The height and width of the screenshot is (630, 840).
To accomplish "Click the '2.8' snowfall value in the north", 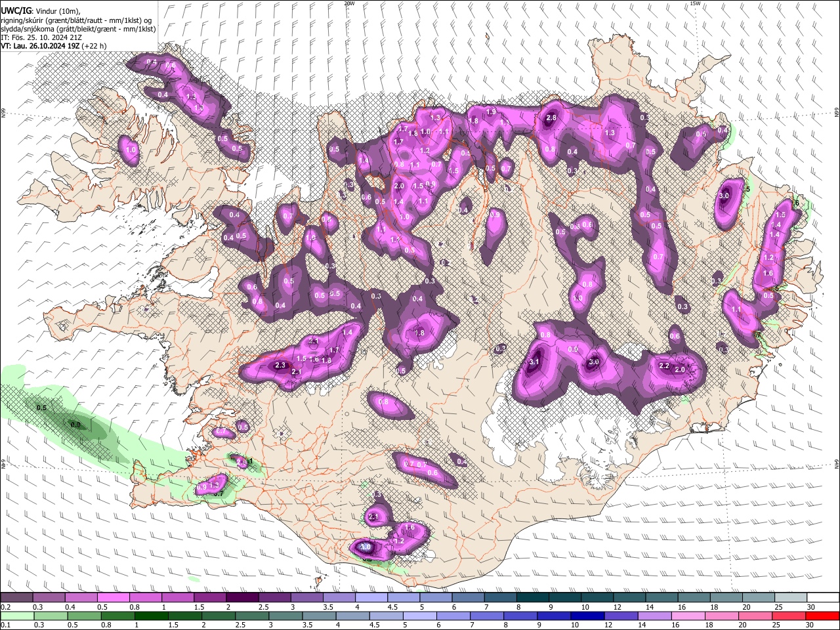I will [551, 118].
